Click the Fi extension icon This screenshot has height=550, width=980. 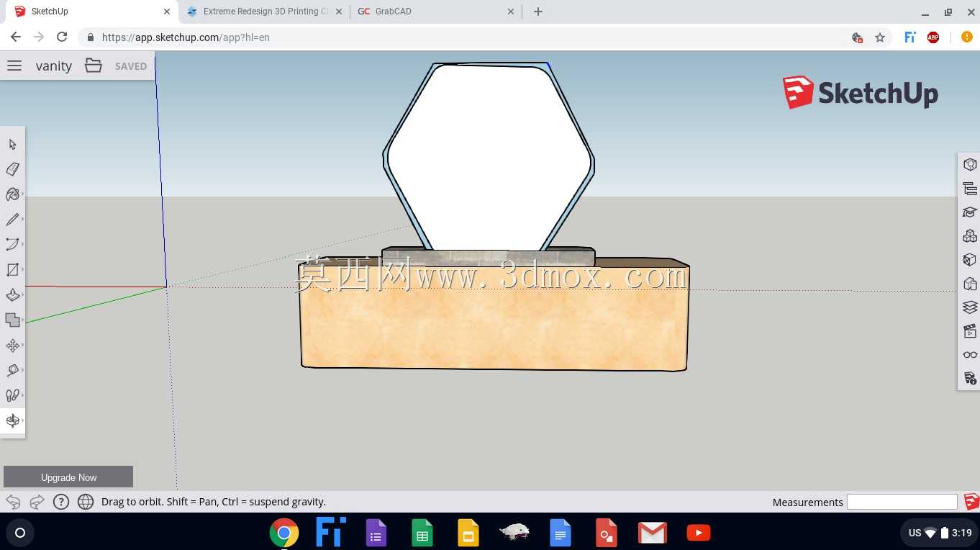pos(910,37)
